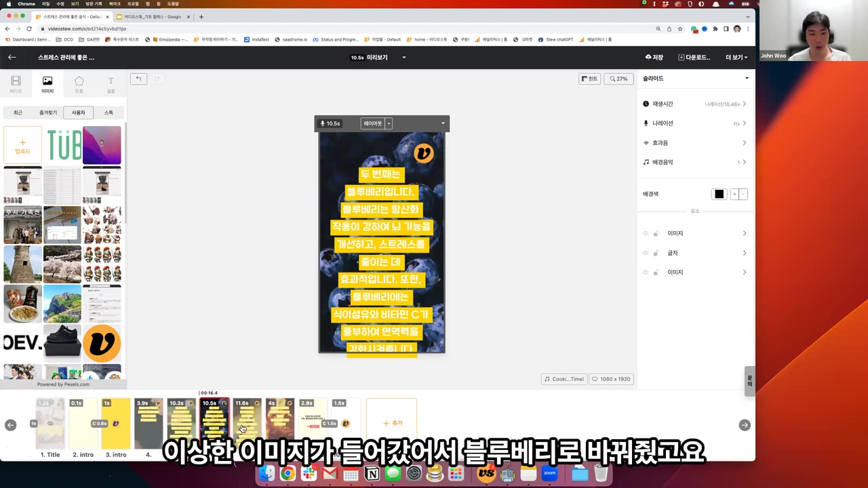Select the 사용자 user images tab
Viewport: 868px width, 488px height.
pos(79,113)
